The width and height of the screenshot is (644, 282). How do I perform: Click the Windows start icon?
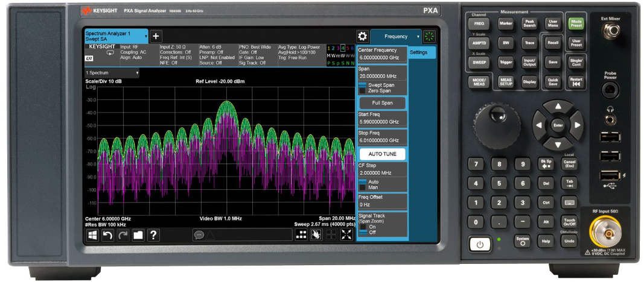point(92,235)
